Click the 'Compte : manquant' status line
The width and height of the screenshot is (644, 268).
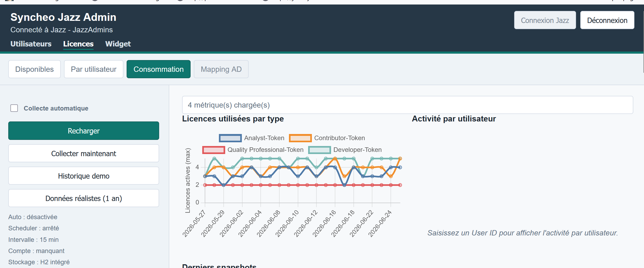click(x=36, y=251)
